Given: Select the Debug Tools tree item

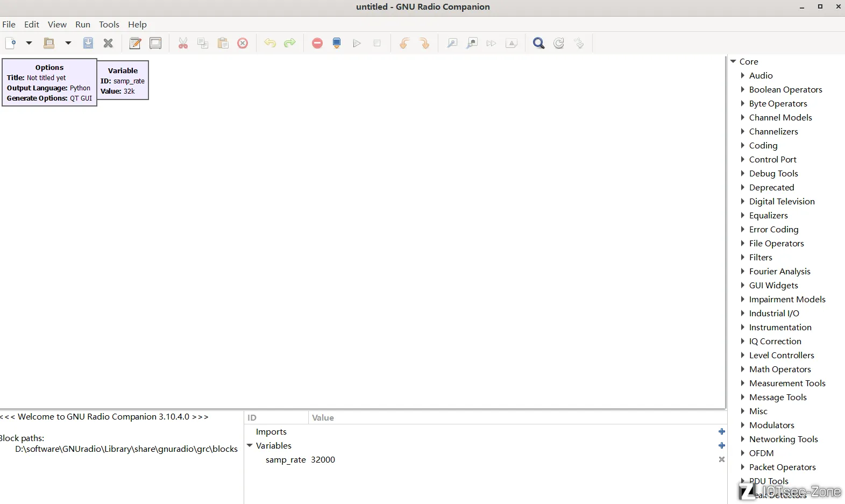Looking at the screenshot, I should point(773,173).
